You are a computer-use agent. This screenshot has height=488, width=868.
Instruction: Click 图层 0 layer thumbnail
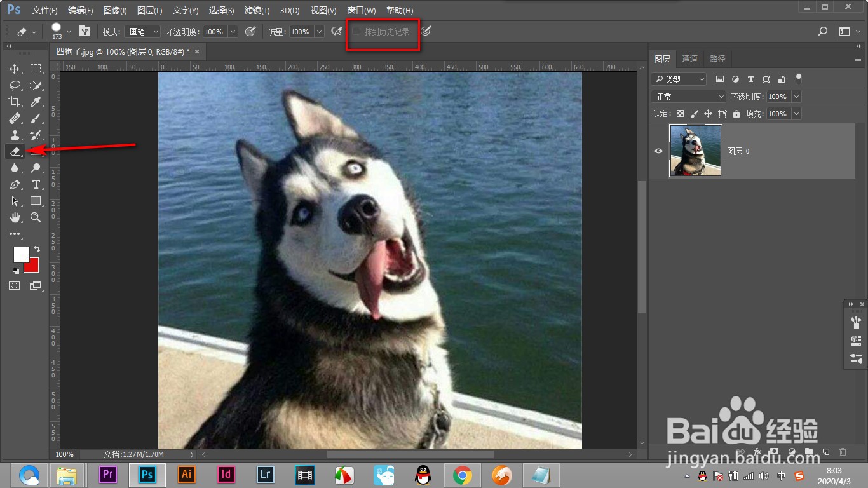pyautogui.click(x=696, y=151)
